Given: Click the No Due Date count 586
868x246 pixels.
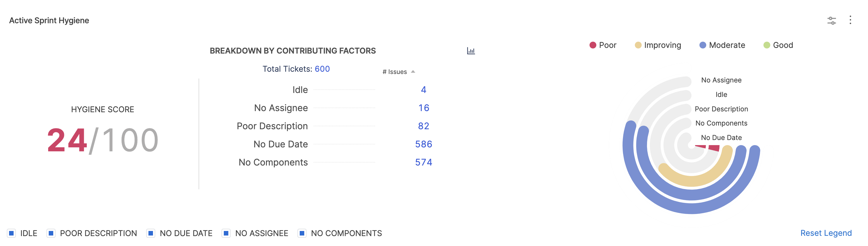Looking at the screenshot, I should [424, 144].
